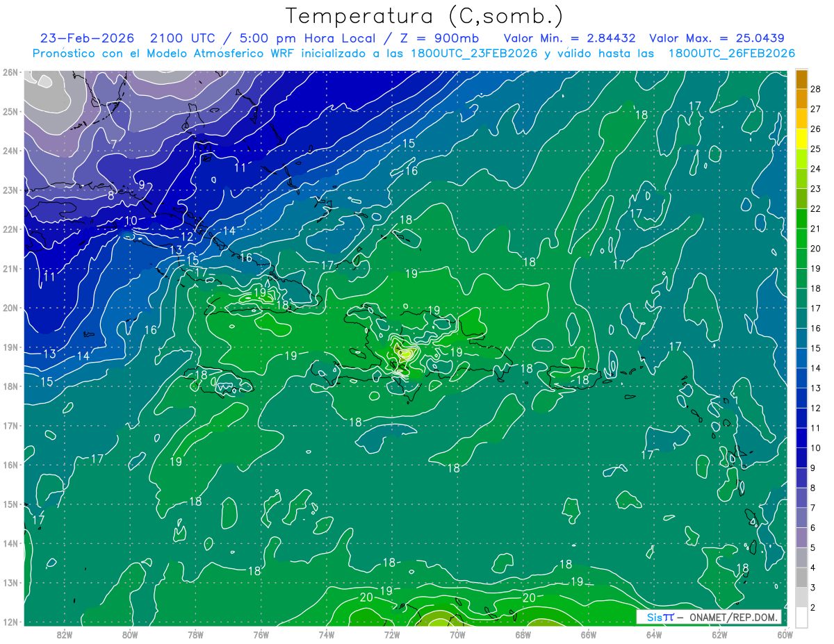
Task: Pick legend color band between 20 and 21
Action: pyautogui.click(x=801, y=238)
